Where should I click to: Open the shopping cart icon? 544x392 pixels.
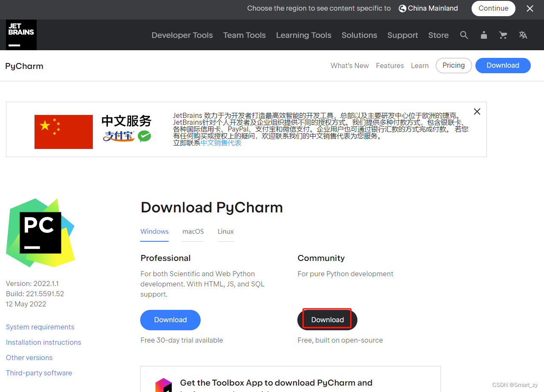[x=503, y=35]
